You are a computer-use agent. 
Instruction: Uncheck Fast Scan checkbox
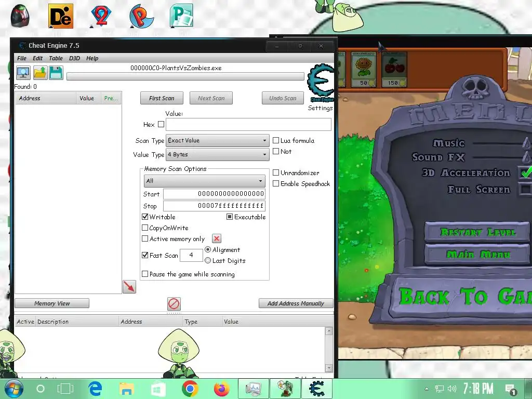[x=145, y=255]
